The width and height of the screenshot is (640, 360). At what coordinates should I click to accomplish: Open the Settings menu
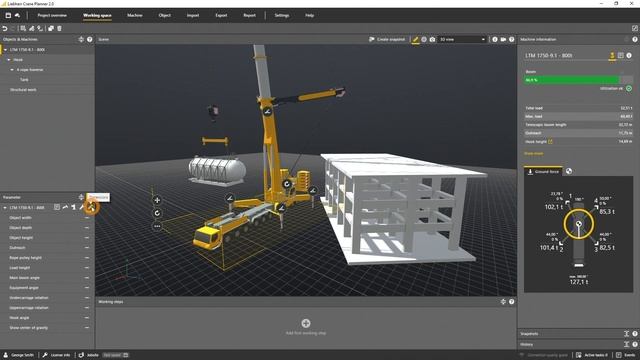pyautogui.click(x=282, y=16)
